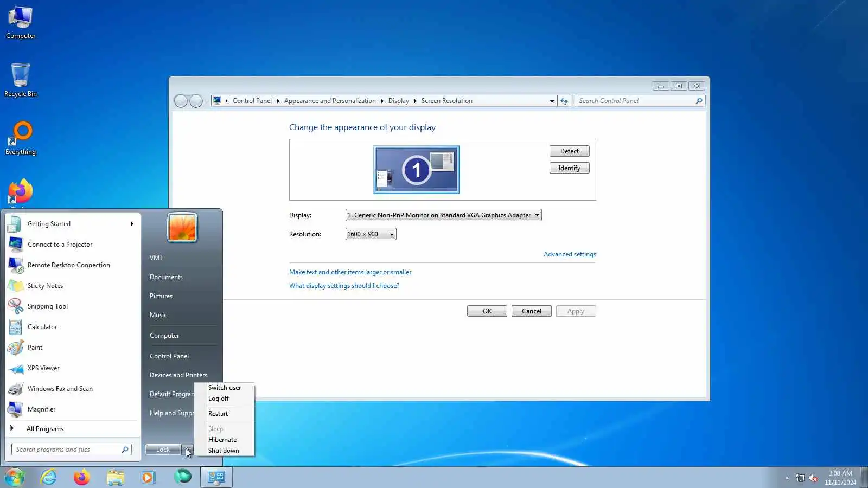Open VM1 user folder from Start menu
The height and width of the screenshot is (488, 868).
point(156,258)
